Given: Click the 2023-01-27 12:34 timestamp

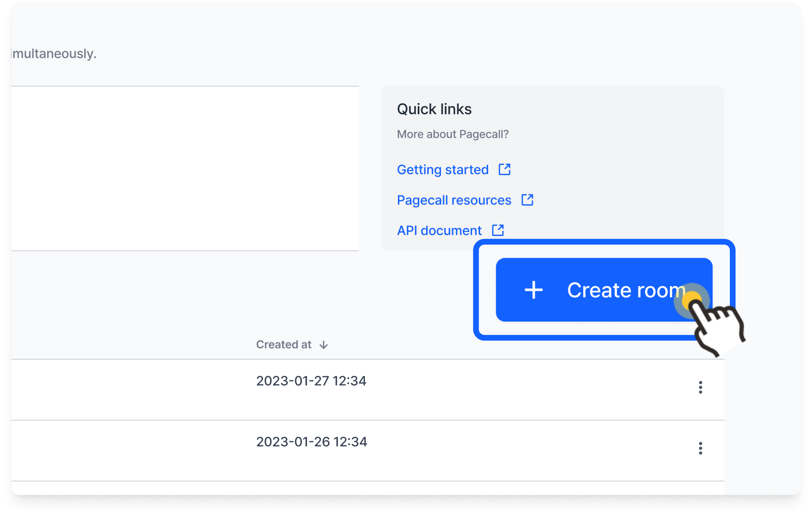Looking at the screenshot, I should (x=311, y=381).
